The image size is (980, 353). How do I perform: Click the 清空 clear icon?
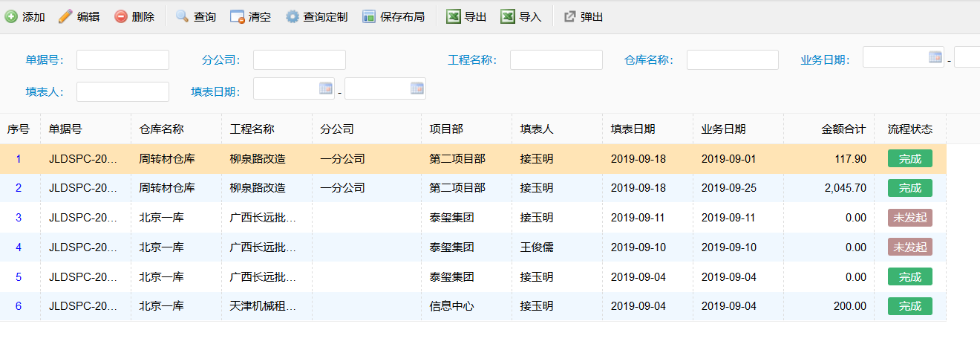tap(238, 16)
